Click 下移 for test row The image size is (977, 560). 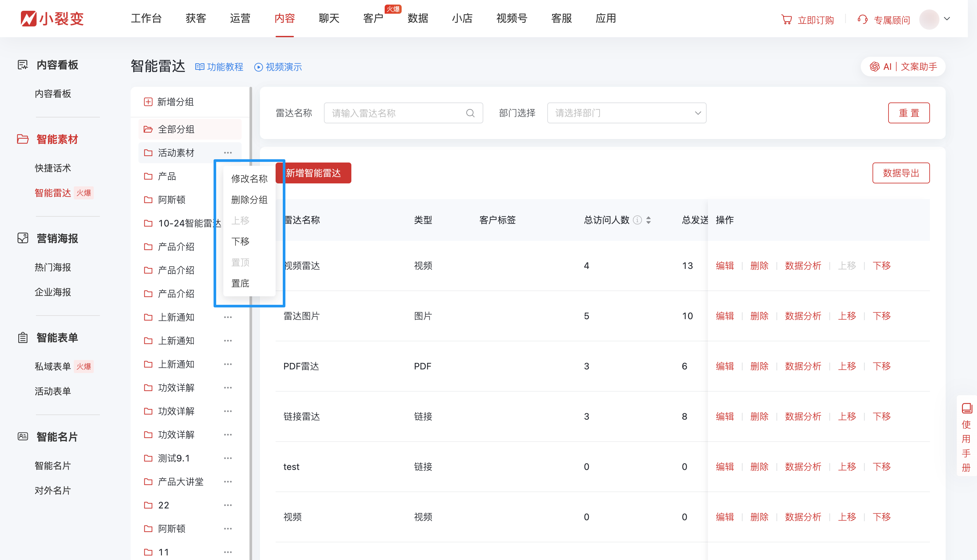882,467
